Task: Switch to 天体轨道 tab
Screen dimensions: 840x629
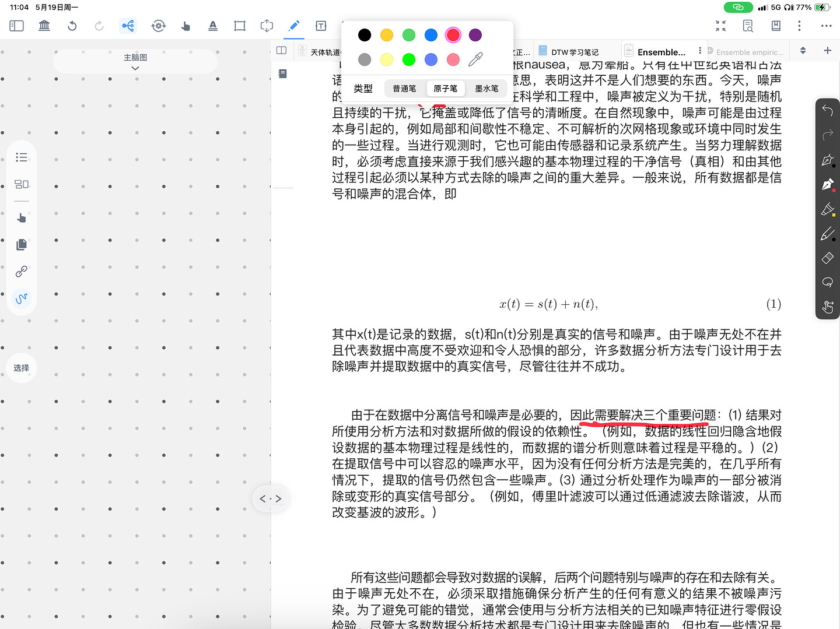Action: tap(320, 52)
